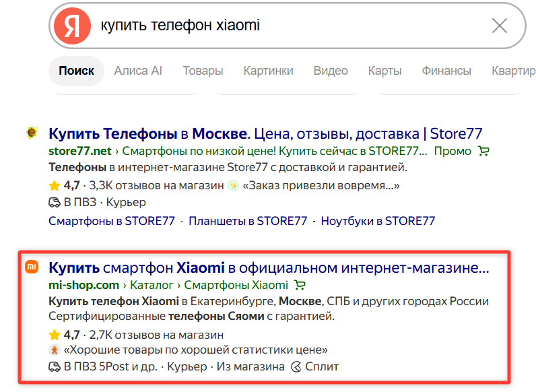The width and height of the screenshot is (536, 392).
Task: Click the gingerbread review avatar icon
Action: tap(55, 350)
